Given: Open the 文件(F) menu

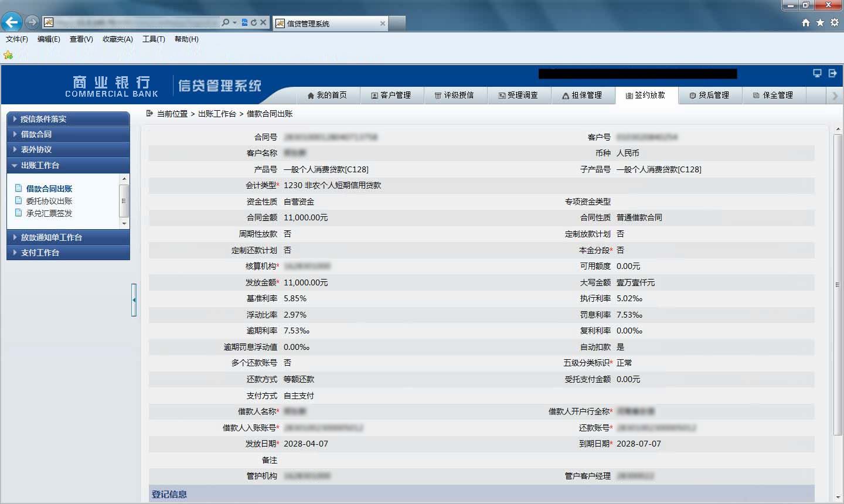Looking at the screenshot, I should point(17,39).
